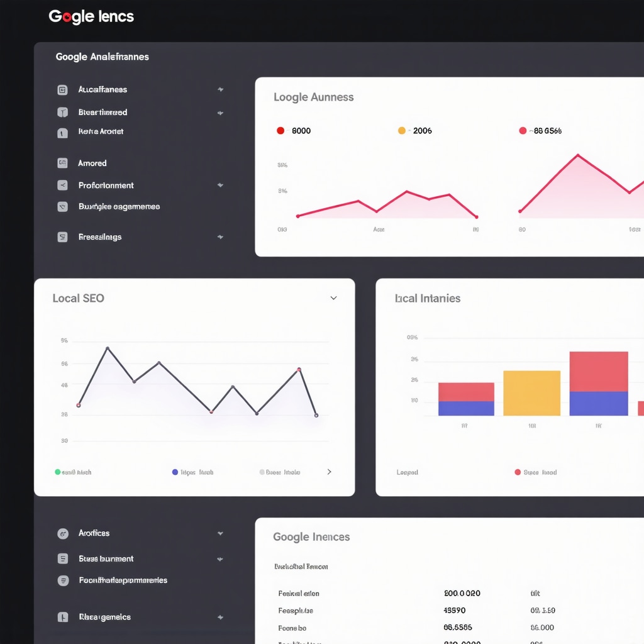
Task: Click the Local SEO card title
Action: tap(78, 298)
